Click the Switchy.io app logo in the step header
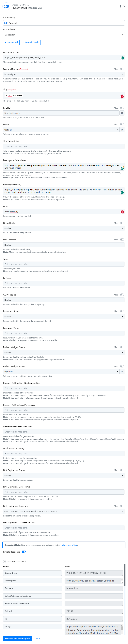Viewport: 128px width, 644px height. (x=6, y=6)
